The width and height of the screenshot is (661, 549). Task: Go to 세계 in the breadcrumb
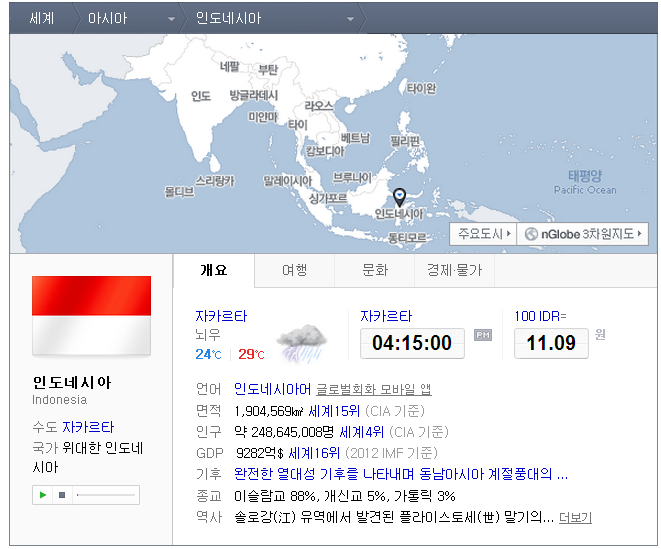[42, 19]
